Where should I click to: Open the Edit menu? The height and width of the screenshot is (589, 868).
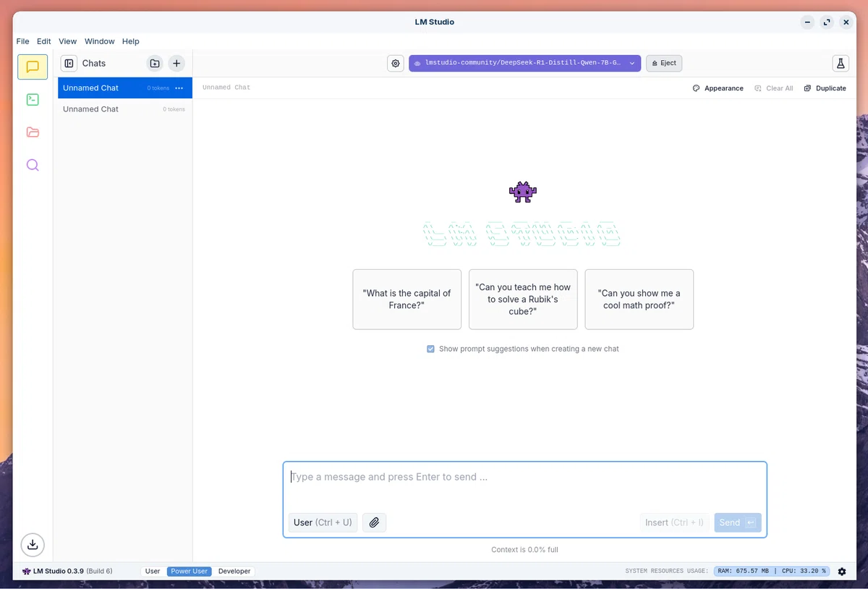(44, 41)
